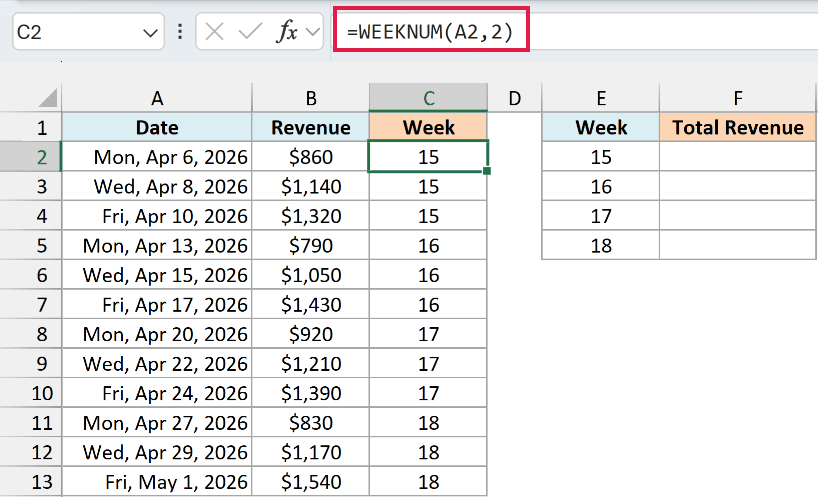Click the Date header cell
The width and height of the screenshot is (818, 497).
(x=157, y=127)
